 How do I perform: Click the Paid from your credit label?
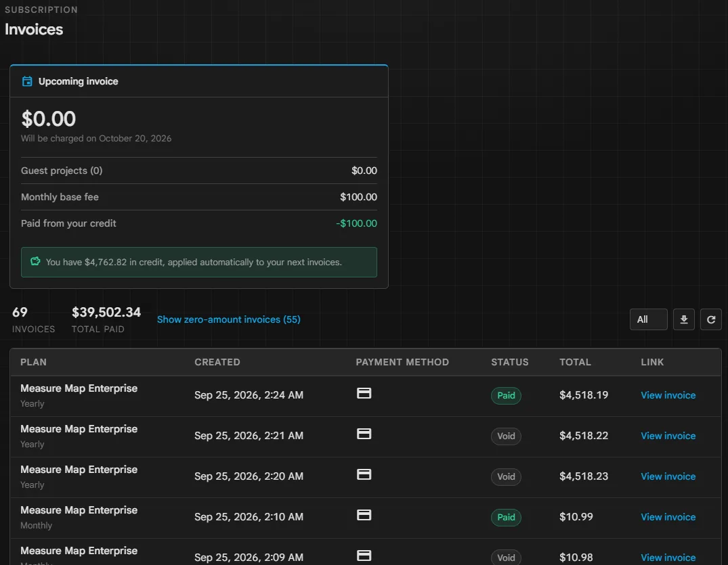[68, 223]
